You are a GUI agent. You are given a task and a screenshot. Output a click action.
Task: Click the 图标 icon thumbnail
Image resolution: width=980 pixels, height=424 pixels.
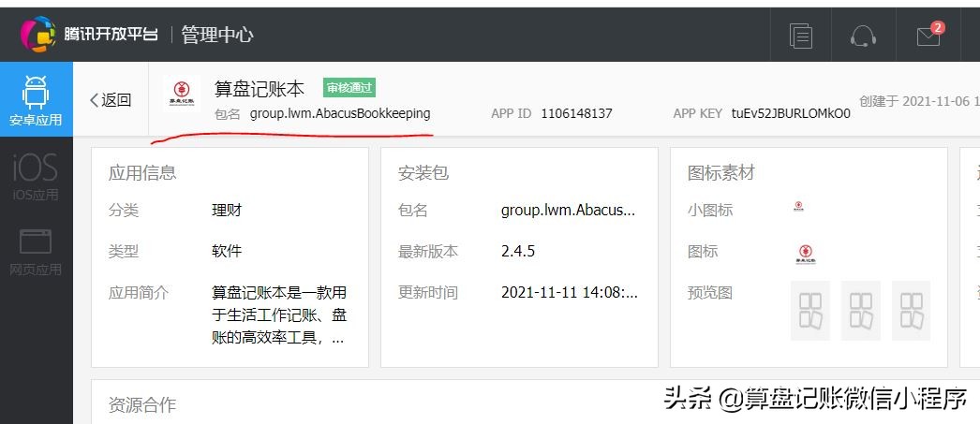pyautogui.click(x=806, y=255)
